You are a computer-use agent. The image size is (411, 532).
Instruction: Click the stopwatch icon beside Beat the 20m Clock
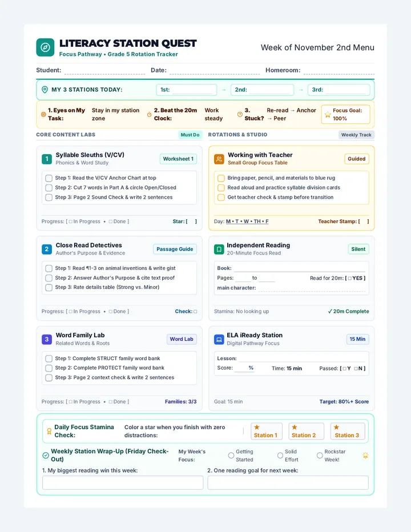point(149,114)
